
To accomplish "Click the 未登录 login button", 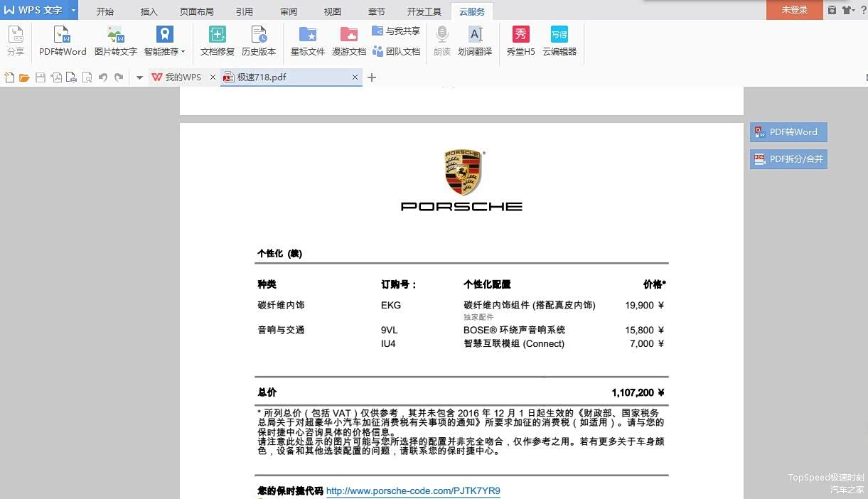I will click(794, 10).
